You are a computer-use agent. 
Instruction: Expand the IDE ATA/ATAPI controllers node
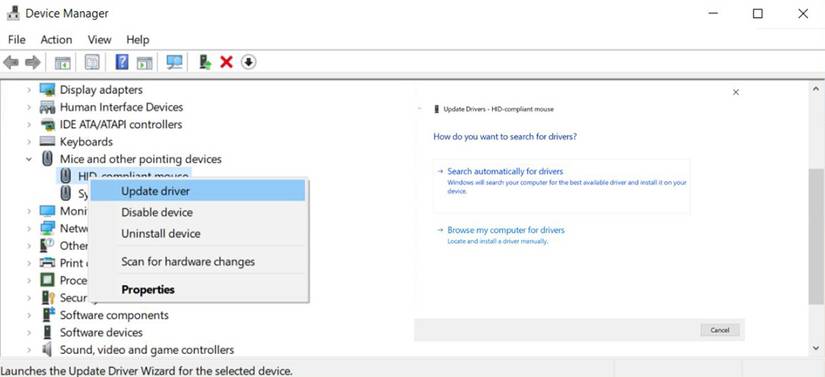29,125
